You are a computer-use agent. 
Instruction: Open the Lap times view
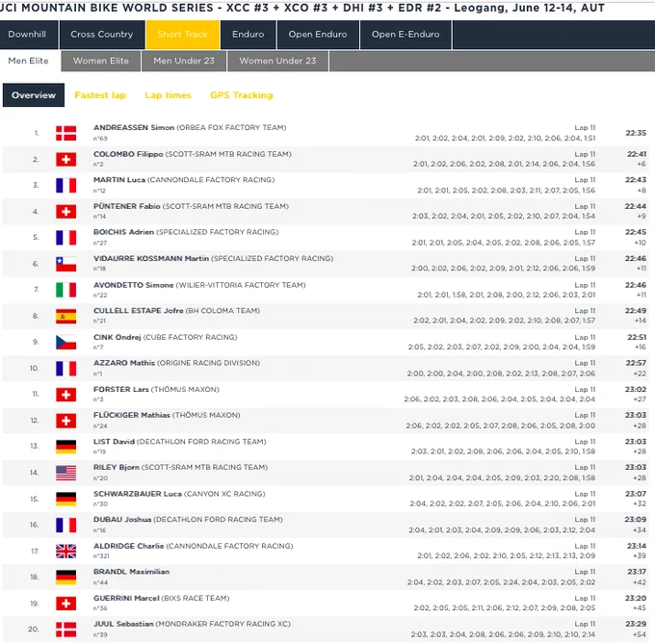[168, 95]
